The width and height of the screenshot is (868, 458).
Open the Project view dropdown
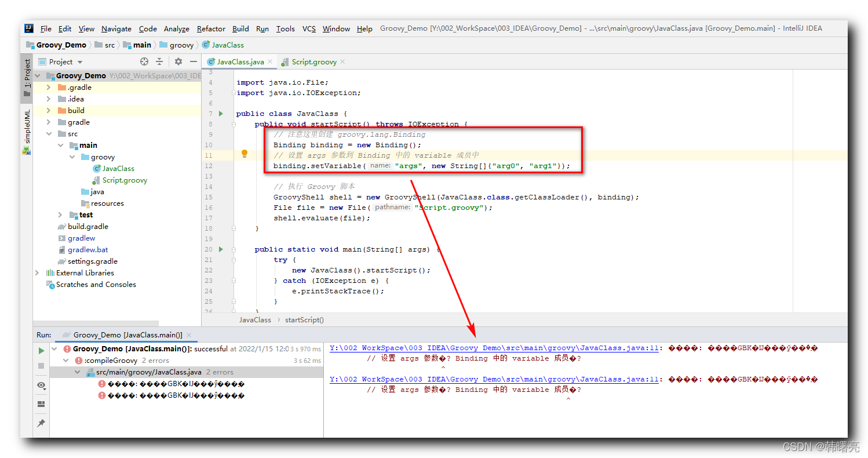pos(80,62)
